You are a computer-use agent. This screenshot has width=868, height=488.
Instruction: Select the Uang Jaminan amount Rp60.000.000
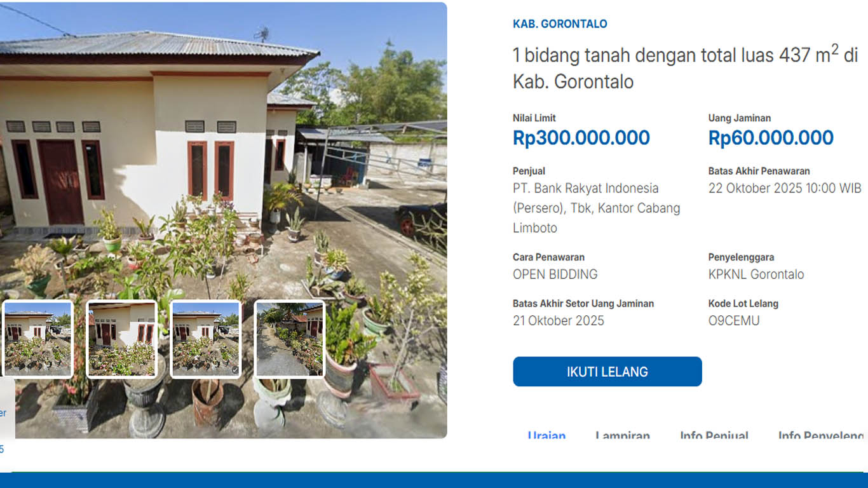tap(771, 138)
